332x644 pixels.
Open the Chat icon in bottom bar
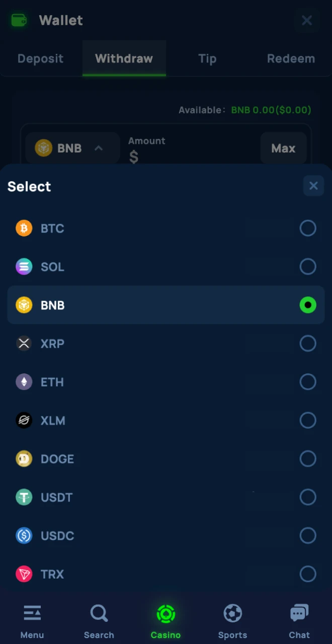click(299, 621)
